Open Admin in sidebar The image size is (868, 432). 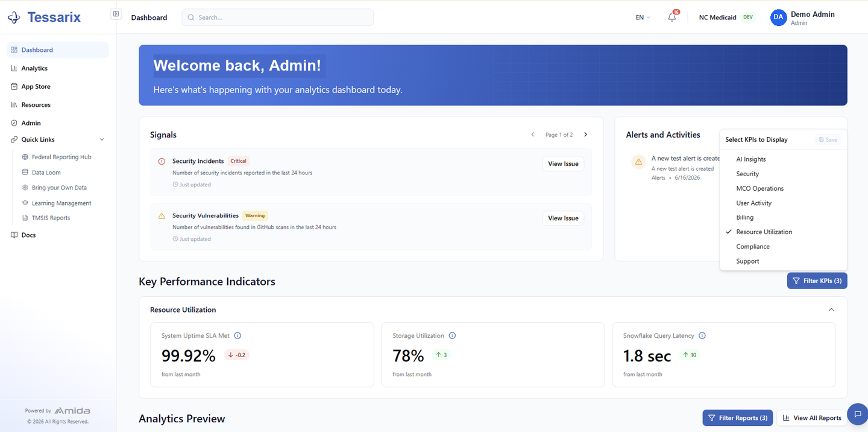point(58,122)
